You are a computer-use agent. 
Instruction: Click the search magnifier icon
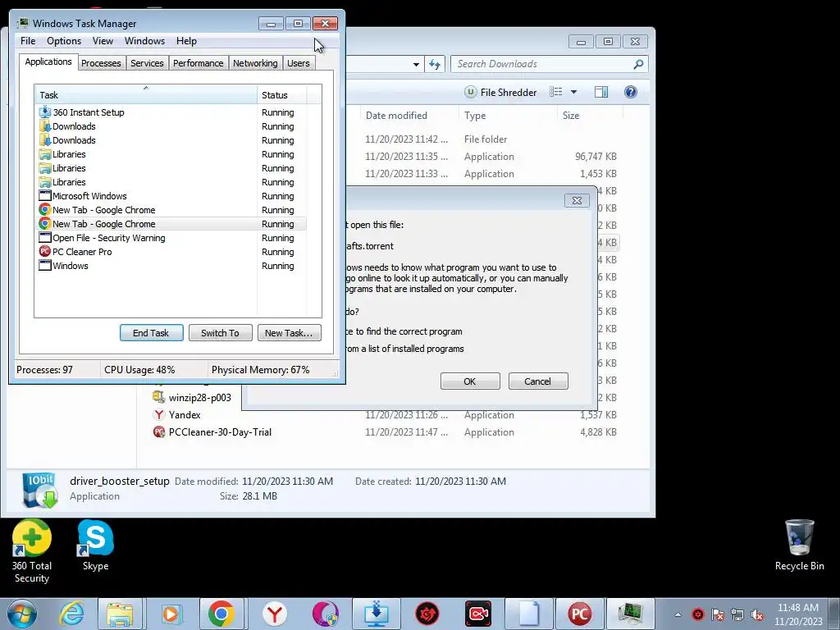(638, 64)
